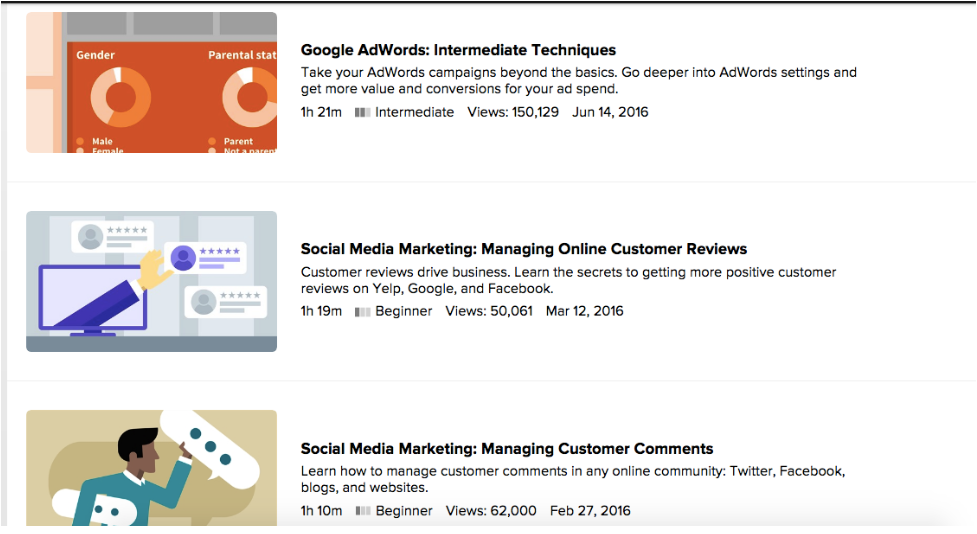Screen dimensions: 977x534
Task: Click the Google AdWords course thumbnail
Action: pyautogui.click(x=151, y=82)
